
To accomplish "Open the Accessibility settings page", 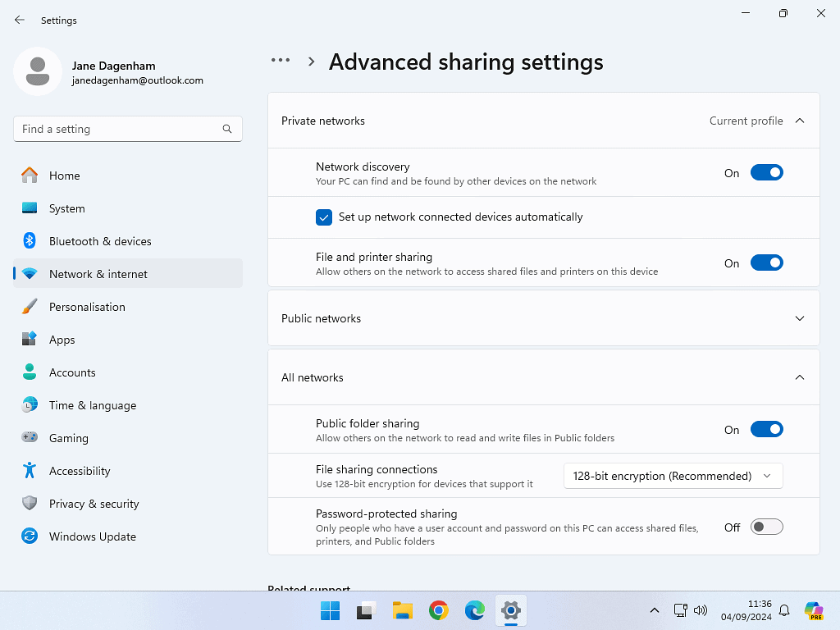I will click(80, 471).
